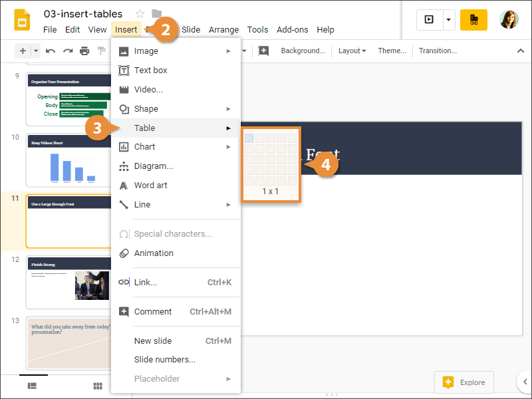Switch to grid view of slides
This screenshot has width=532, height=399.
pos(97,386)
